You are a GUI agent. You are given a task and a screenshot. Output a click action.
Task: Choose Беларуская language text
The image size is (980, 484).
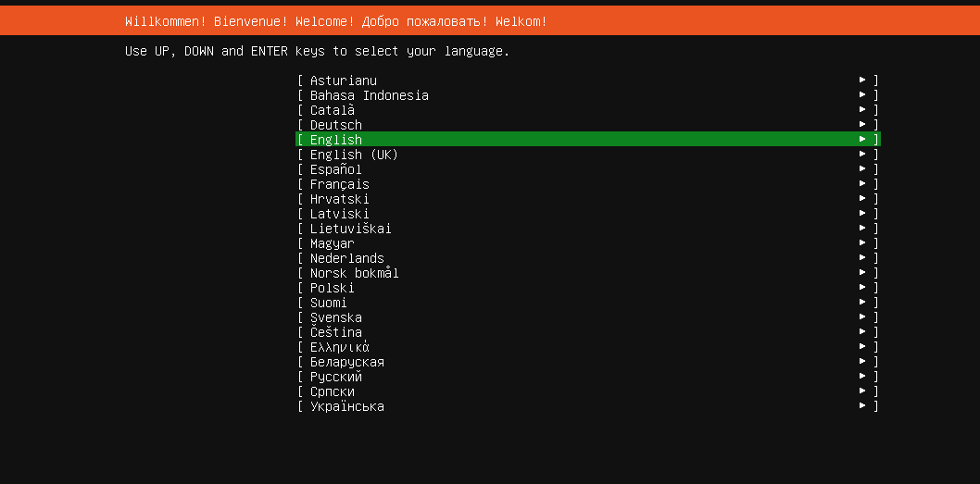tap(346, 362)
